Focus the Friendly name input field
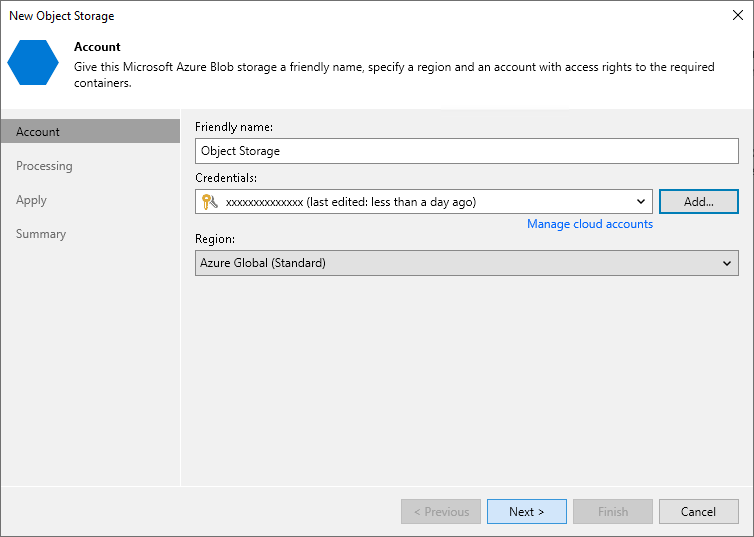The width and height of the screenshot is (754, 537). point(466,151)
